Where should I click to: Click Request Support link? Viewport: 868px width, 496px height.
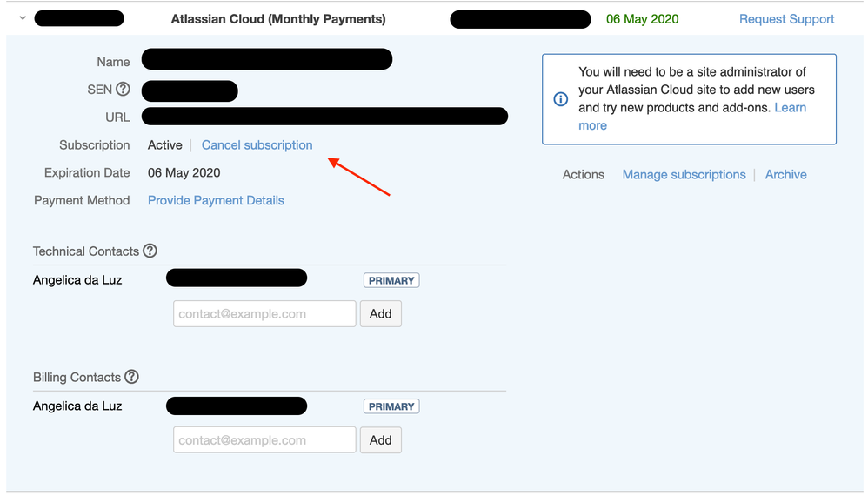786,19
